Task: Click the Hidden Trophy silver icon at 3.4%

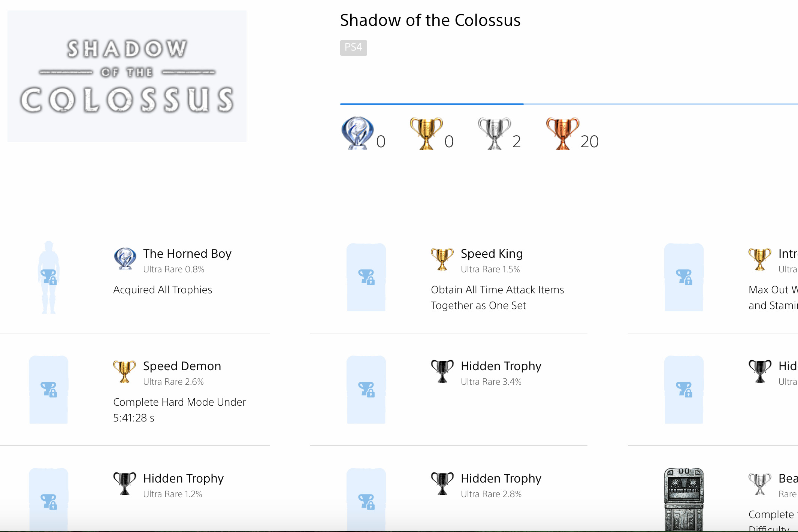Action: point(444,371)
